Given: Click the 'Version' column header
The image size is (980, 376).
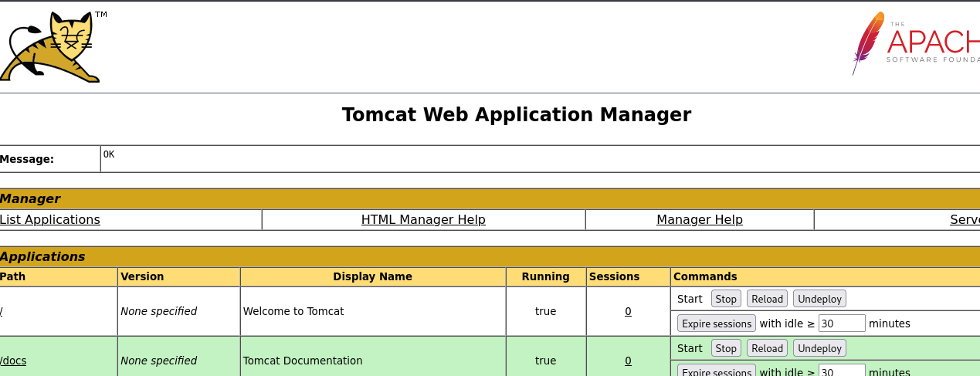Looking at the screenshot, I should 143,276.
